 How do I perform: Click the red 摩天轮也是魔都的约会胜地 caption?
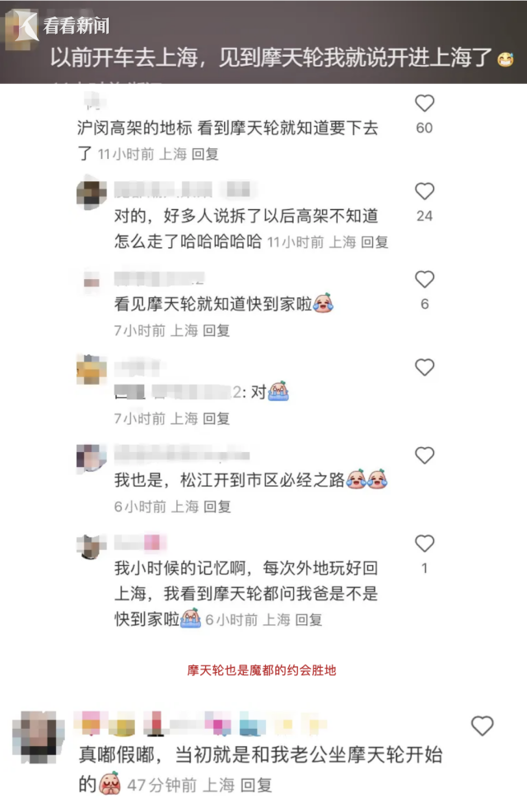point(262,670)
